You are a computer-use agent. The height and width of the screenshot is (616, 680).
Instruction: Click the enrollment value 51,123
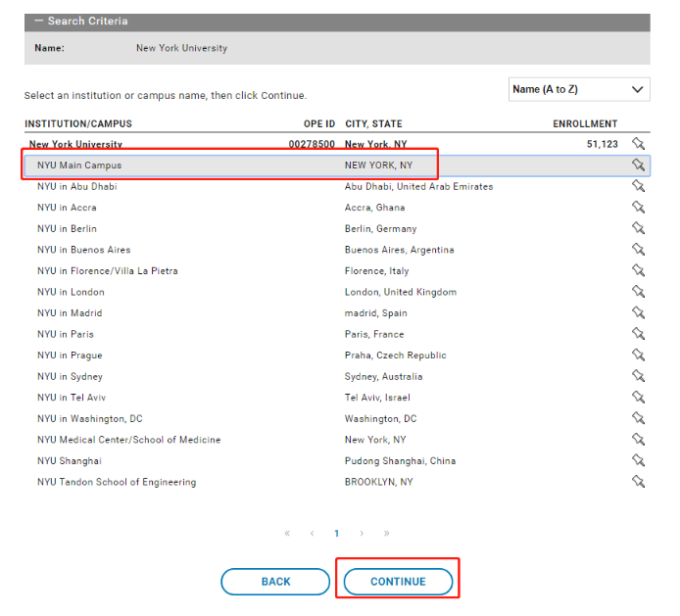[x=602, y=144]
